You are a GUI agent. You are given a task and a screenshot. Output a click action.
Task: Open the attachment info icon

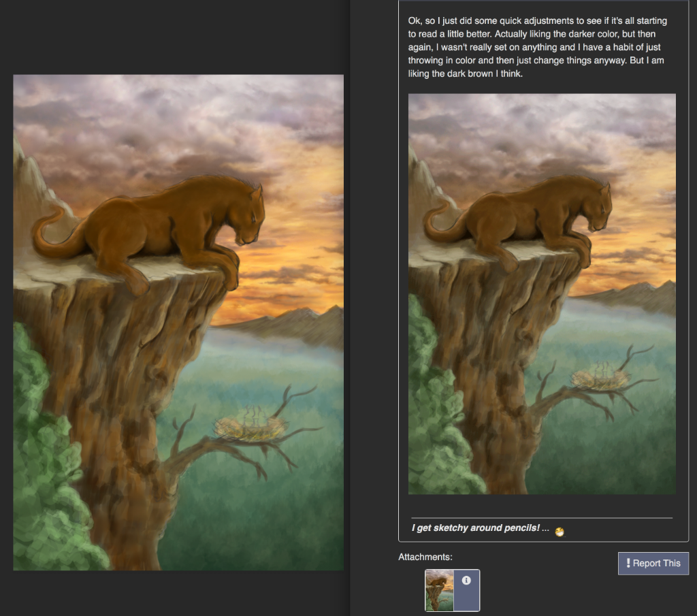click(466, 580)
